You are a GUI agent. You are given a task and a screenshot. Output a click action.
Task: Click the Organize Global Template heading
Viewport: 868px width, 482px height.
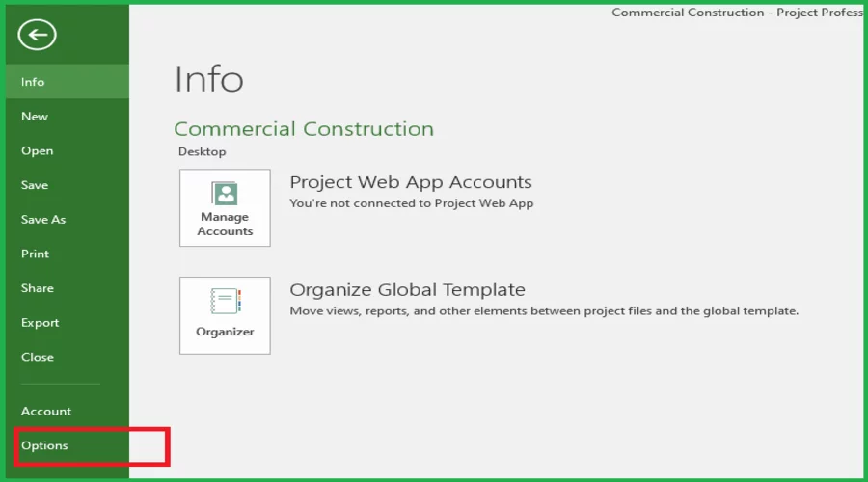click(x=407, y=289)
